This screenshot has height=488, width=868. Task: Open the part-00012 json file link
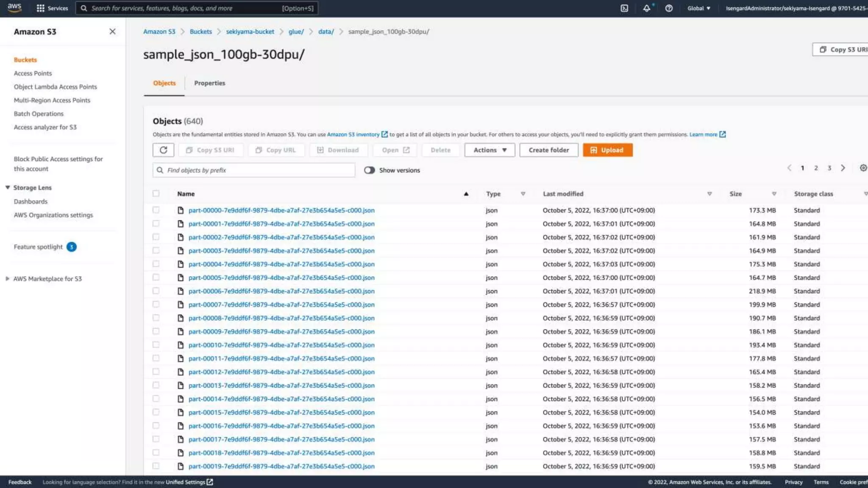click(281, 372)
